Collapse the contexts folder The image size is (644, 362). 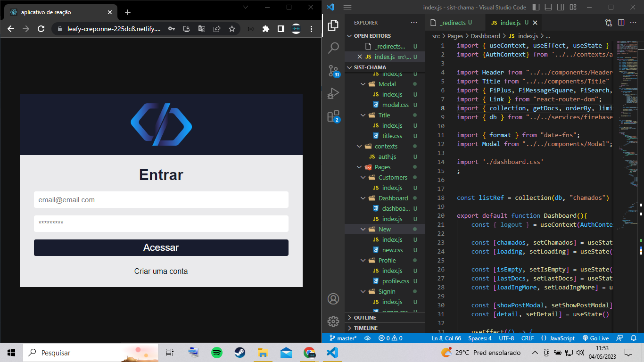pyautogui.click(x=384, y=147)
